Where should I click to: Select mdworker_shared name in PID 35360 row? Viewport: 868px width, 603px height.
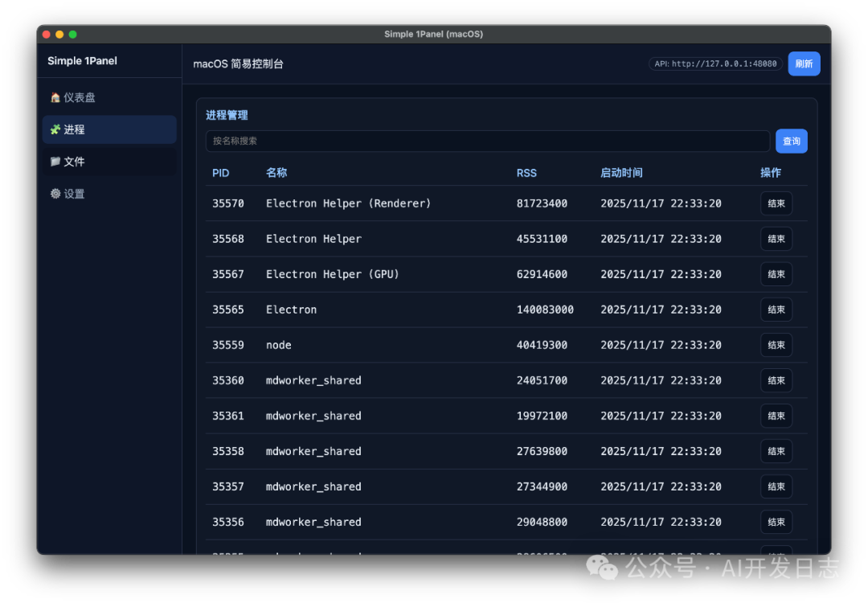313,380
